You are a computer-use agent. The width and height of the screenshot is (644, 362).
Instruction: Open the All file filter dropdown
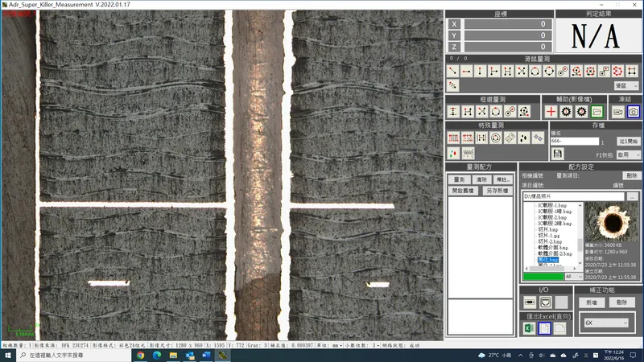click(573, 276)
